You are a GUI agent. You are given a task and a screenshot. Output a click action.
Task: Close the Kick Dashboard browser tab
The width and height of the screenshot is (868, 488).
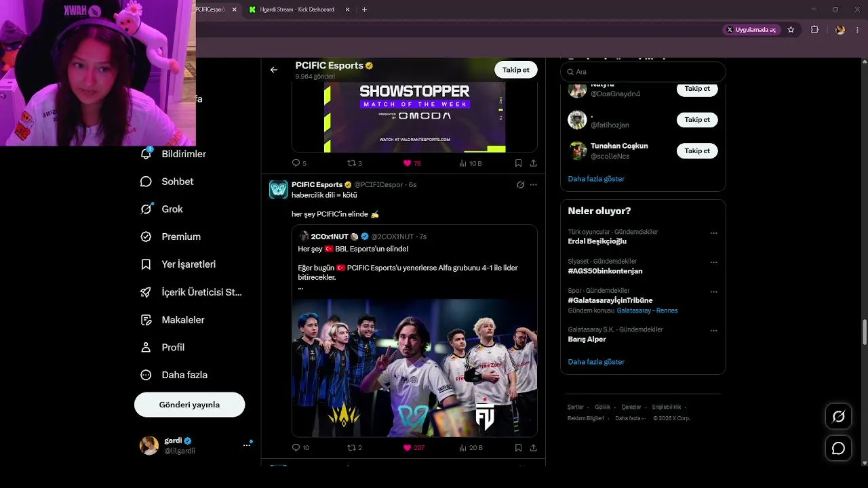click(x=348, y=9)
